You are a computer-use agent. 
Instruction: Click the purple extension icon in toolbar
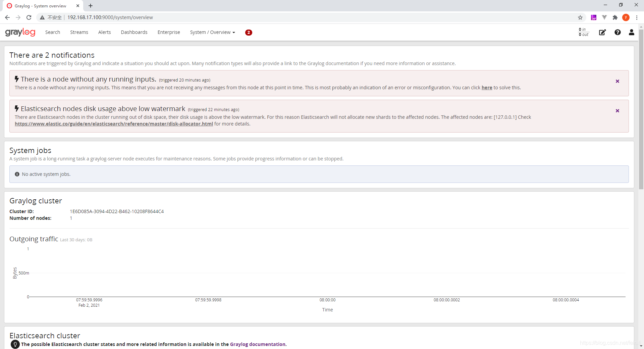[594, 17]
